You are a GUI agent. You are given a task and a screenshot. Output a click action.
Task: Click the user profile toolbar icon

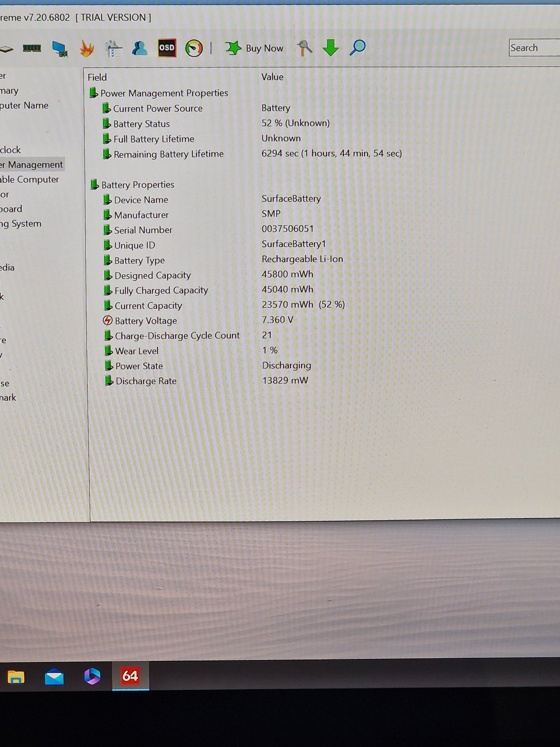(140, 49)
